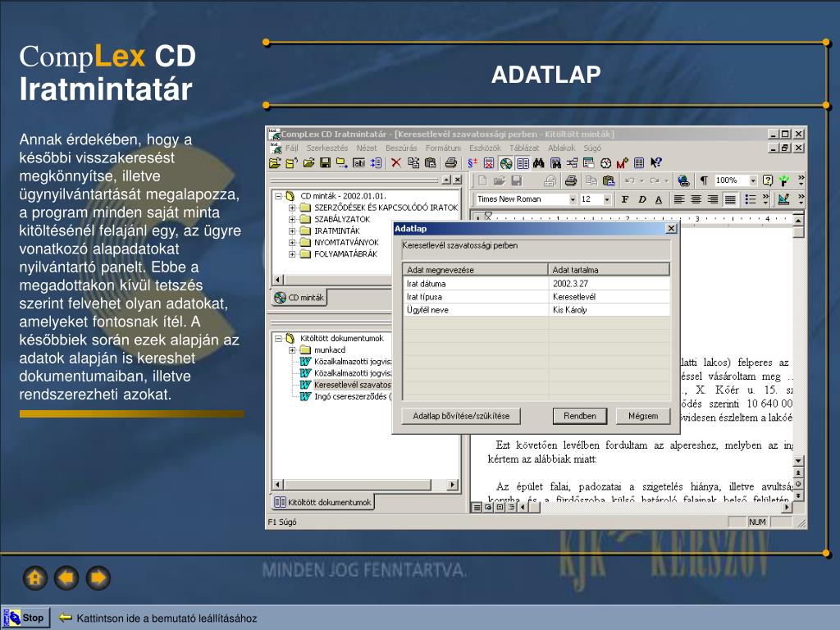Click the red X delete icon in the top toolbar
Viewport: 840px width, 630px height.
[396, 163]
